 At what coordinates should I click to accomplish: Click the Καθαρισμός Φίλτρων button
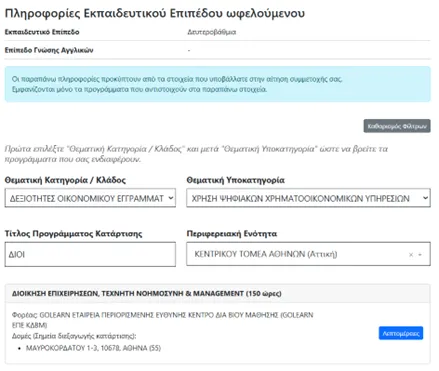(x=397, y=126)
